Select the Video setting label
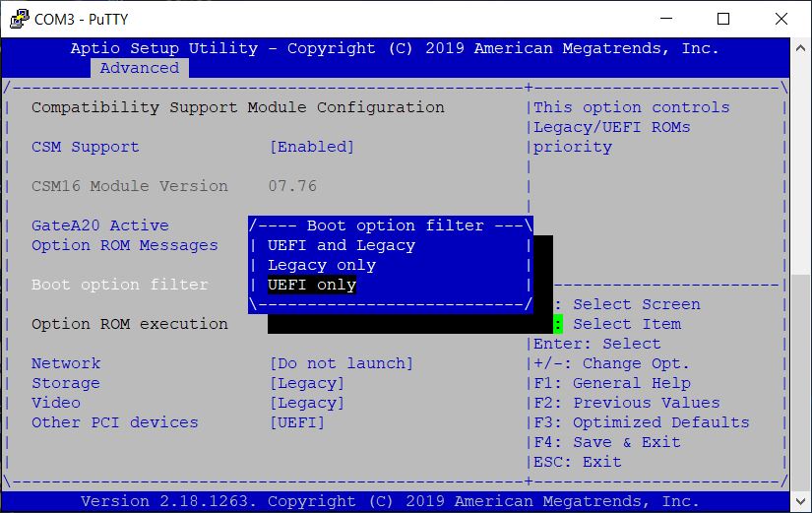The width and height of the screenshot is (812, 513). (x=56, y=403)
